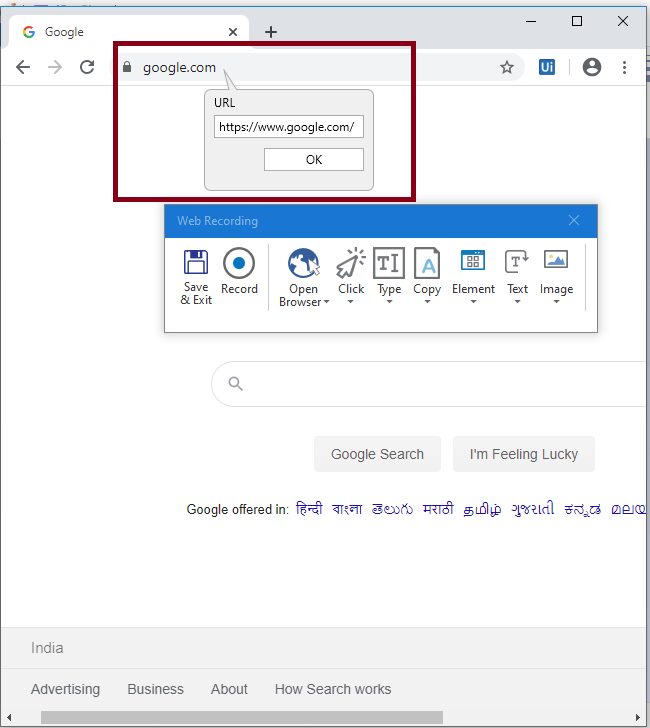Click the Google search box
Screen dimensions: 650x728
tap(429, 384)
